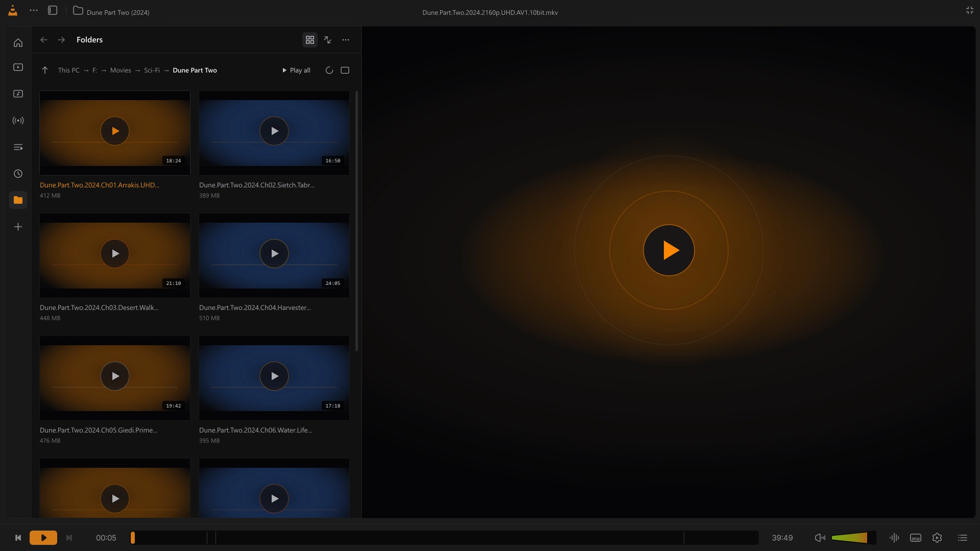Open the sort options in the Folders header
980x551 pixels.
[328, 40]
